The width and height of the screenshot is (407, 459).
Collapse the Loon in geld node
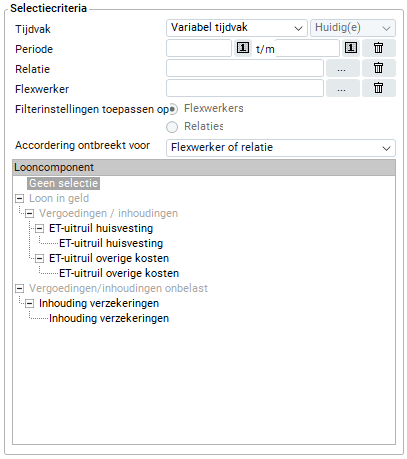pos(20,199)
